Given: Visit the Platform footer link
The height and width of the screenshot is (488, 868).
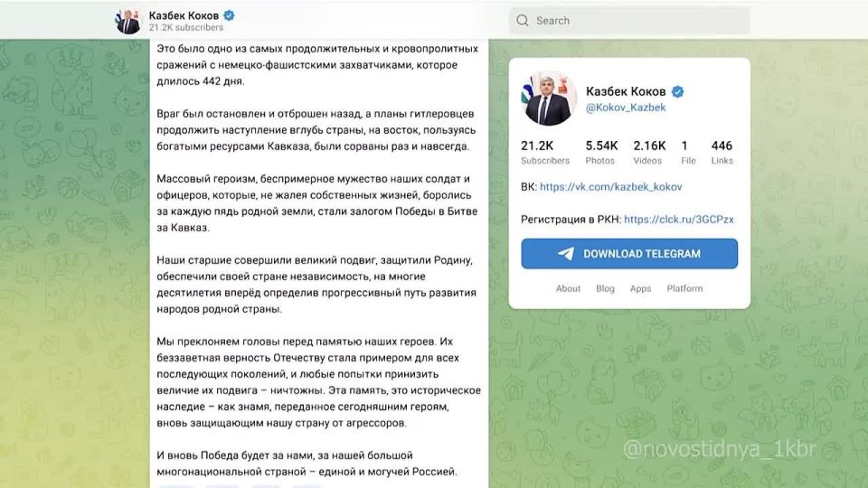Looking at the screenshot, I should point(684,289).
